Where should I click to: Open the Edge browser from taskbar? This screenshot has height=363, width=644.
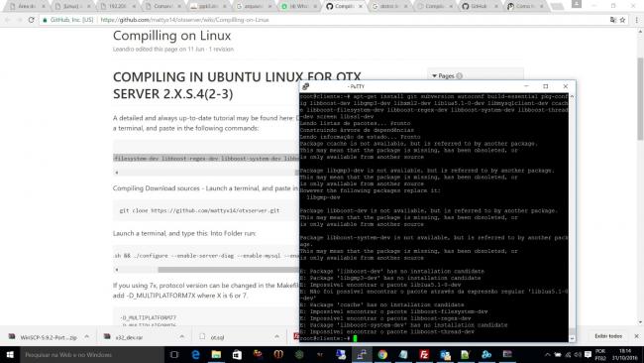click(x=195, y=354)
